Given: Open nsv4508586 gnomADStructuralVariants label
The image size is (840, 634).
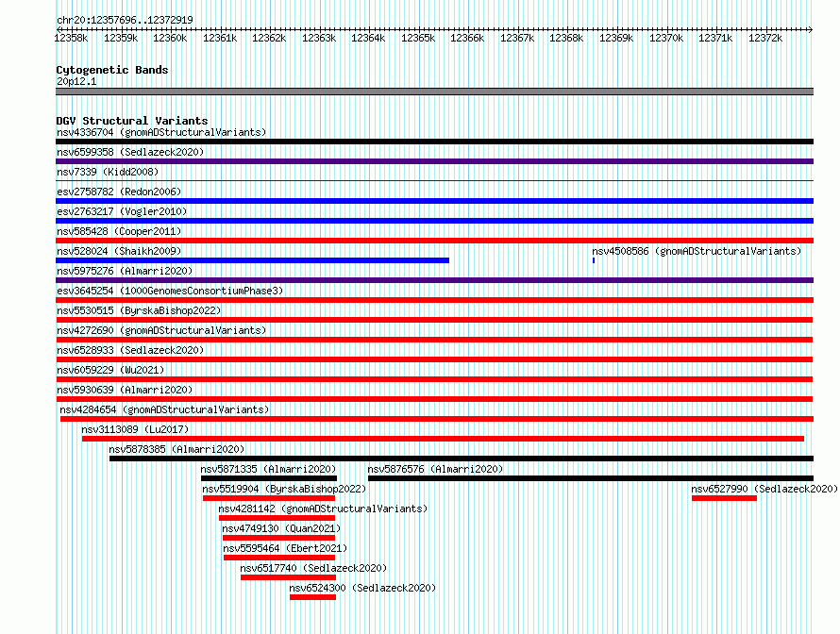Looking at the screenshot, I should [x=697, y=251].
